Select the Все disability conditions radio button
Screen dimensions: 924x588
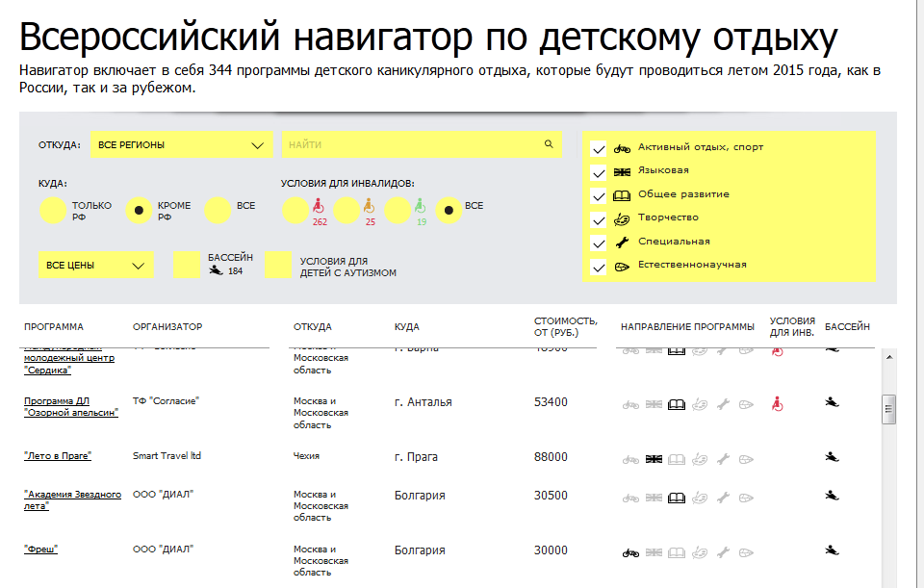pos(449,211)
